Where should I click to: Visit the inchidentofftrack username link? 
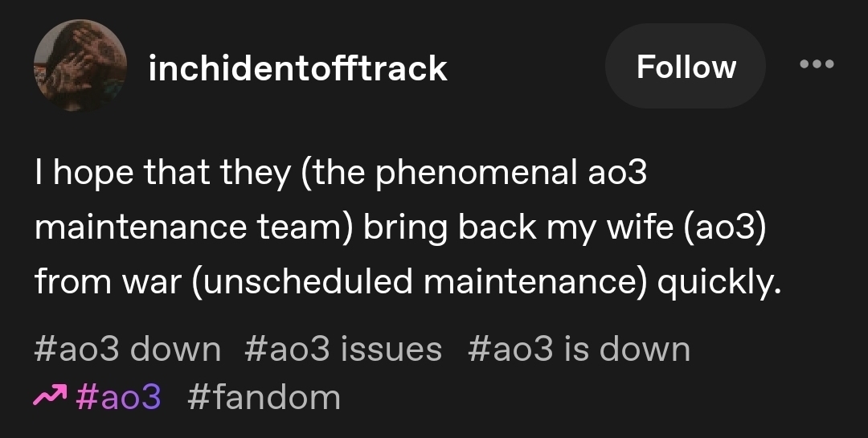297,68
